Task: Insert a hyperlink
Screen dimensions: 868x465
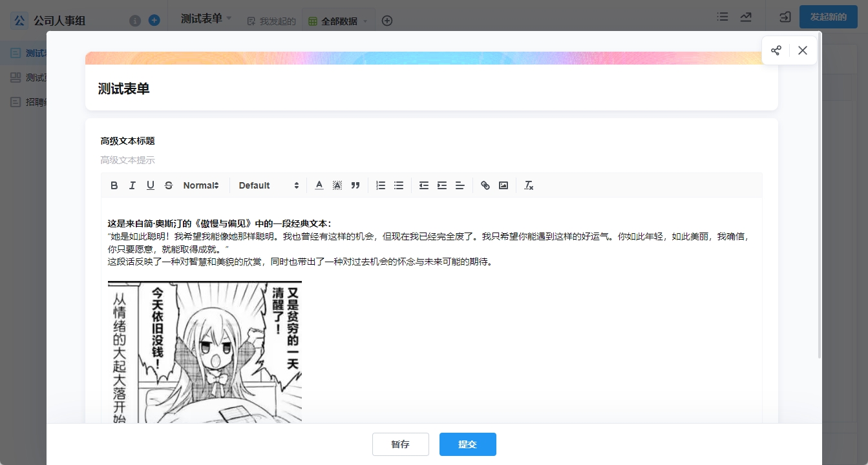Action: (485, 185)
